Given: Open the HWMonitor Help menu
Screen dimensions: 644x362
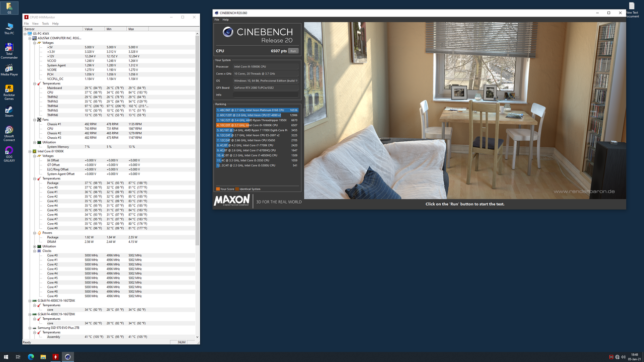Looking at the screenshot, I should [55, 24].
